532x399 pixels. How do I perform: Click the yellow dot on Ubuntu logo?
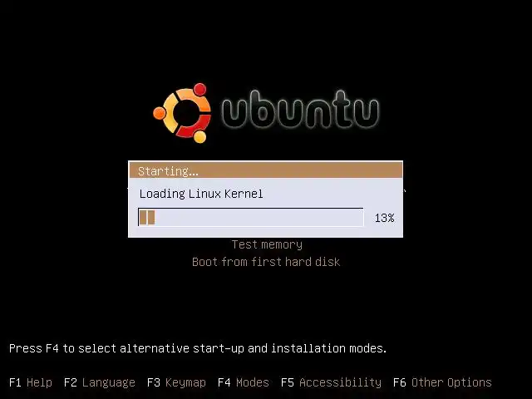point(199,136)
